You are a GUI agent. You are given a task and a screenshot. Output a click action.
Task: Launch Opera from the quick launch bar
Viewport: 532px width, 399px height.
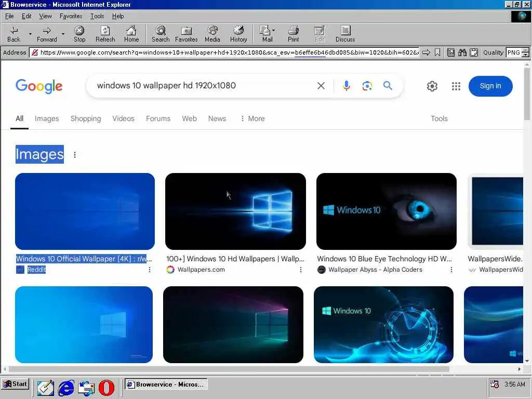106,388
